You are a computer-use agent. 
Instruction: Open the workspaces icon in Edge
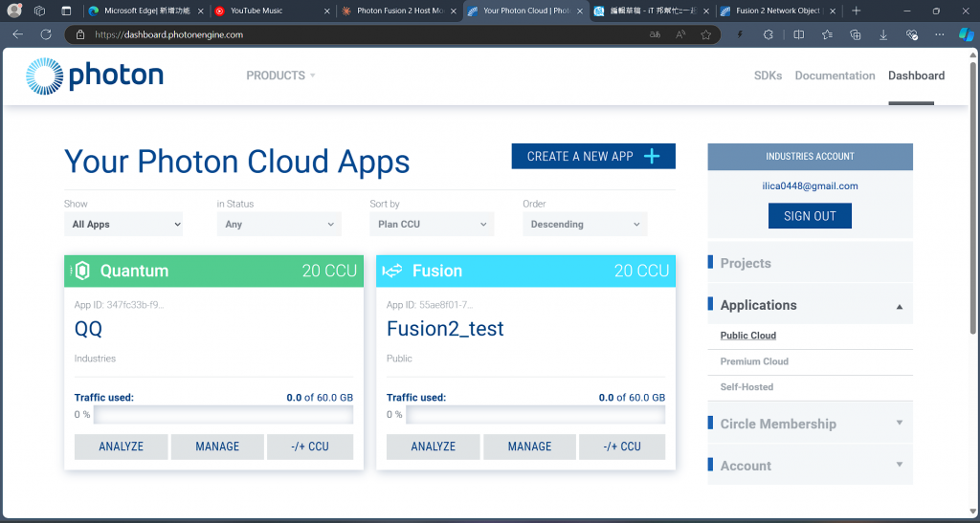pos(40,11)
